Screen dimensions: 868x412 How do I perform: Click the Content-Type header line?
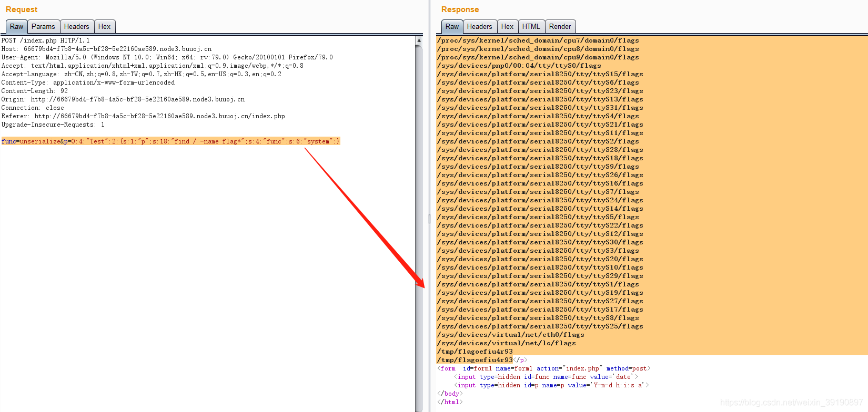[88, 83]
